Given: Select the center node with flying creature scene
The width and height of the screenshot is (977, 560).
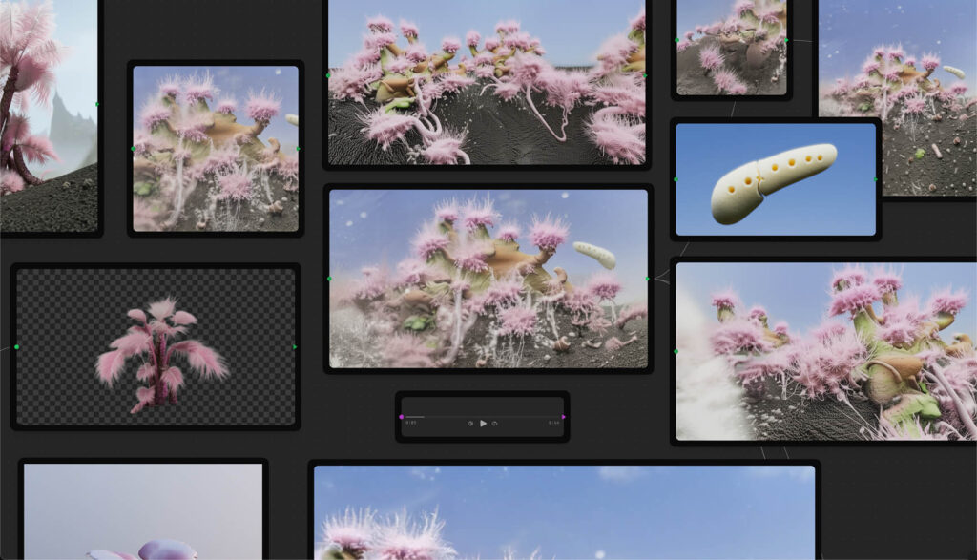Looking at the screenshot, I should [x=488, y=279].
